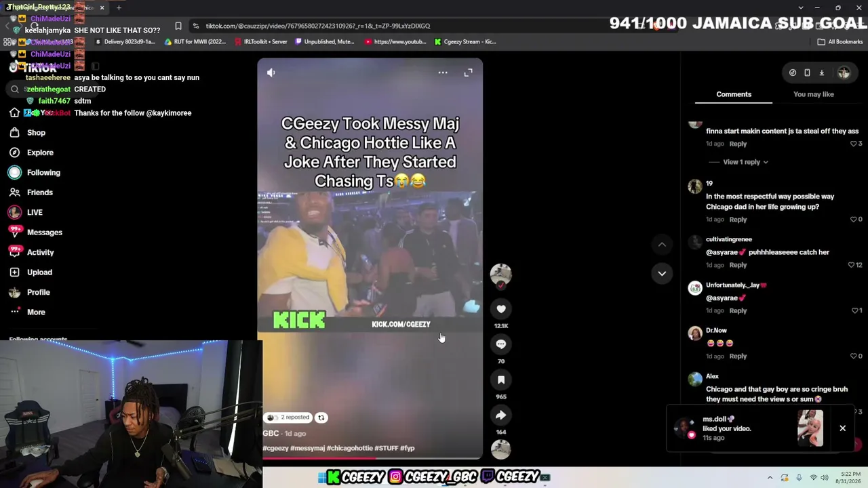Click the phone app icon in top pill
Image resolution: width=868 pixels, height=488 pixels.
point(807,73)
